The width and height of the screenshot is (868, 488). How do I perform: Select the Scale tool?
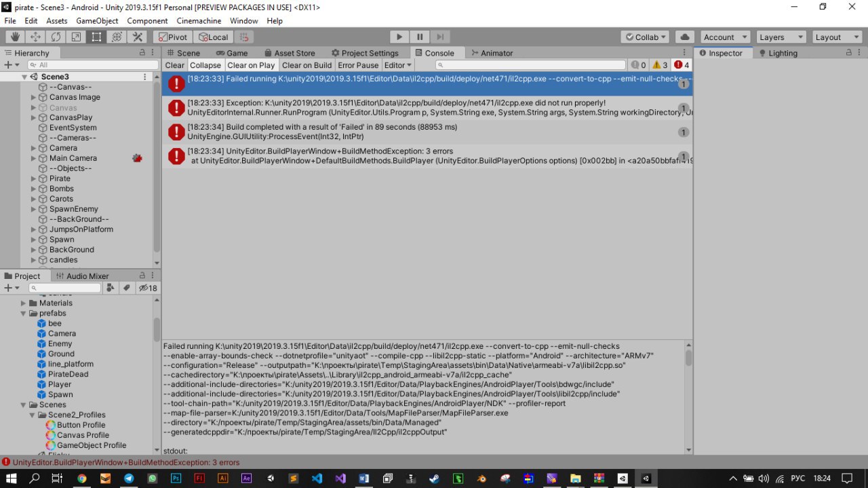click(76, 37)
